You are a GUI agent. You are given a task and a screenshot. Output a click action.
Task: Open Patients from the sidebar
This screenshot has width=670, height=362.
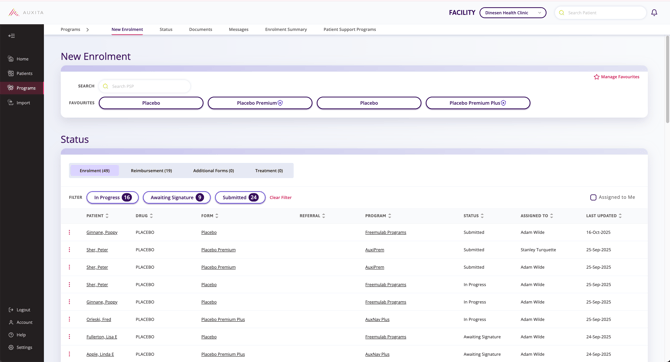point(20,74)
